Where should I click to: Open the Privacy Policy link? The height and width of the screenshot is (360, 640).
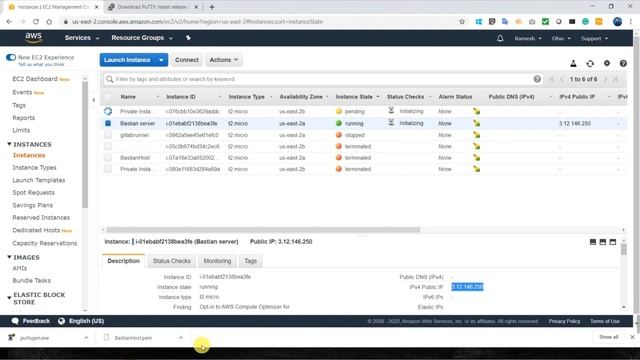tap(564, 321)
